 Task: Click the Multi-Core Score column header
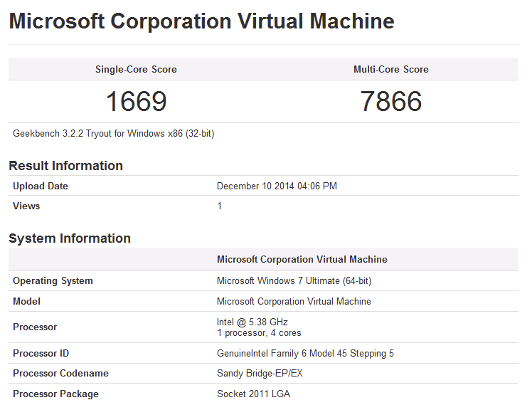point(390,70)
